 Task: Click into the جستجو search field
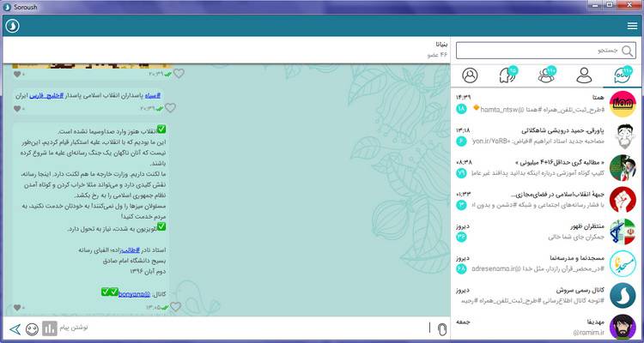coord(541,51)
